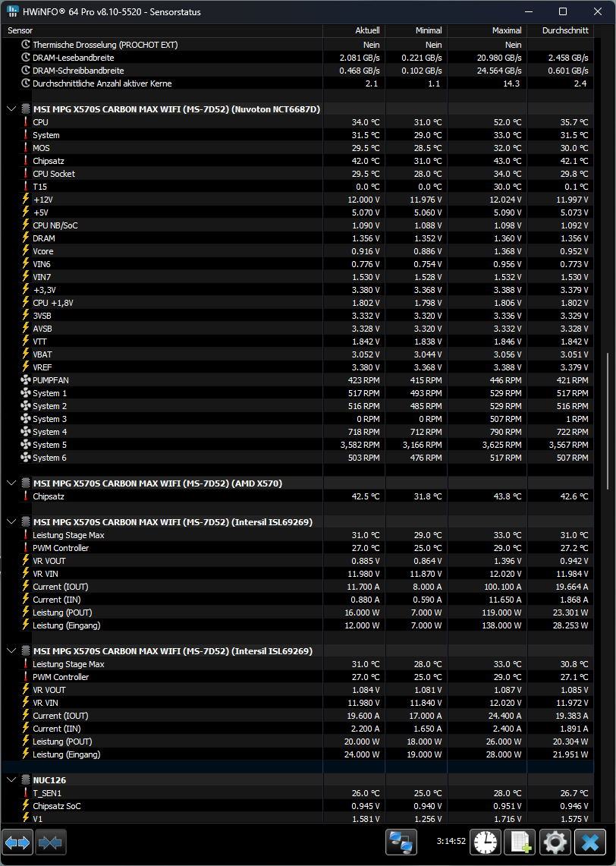Click the Sensor column header
This screenshot has height=866, width=616.
[x=162, y=30]
